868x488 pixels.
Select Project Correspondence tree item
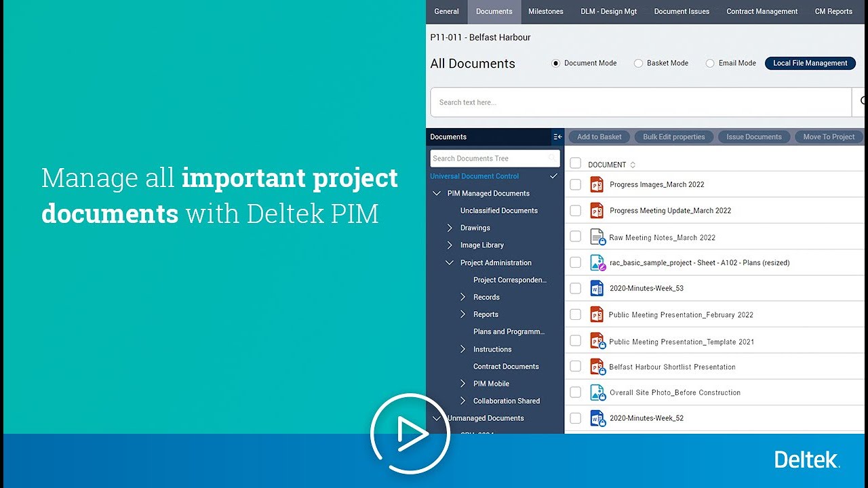(x=510, y=280)
